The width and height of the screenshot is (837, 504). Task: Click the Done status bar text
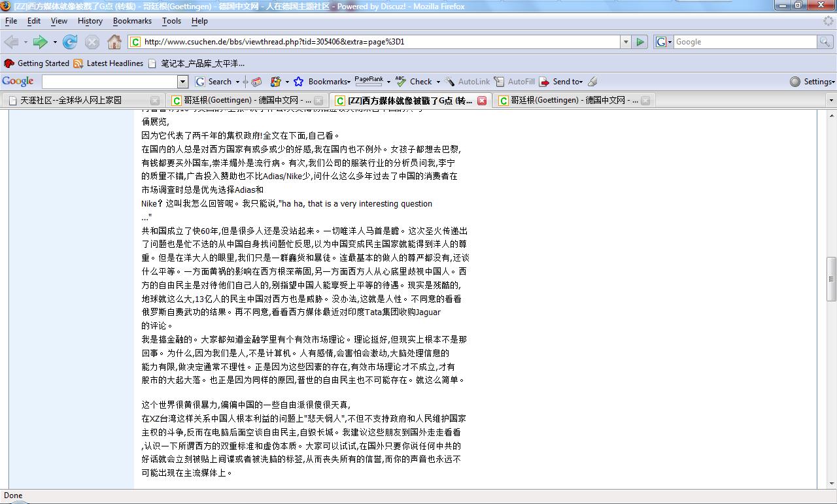tap(13, 496)
